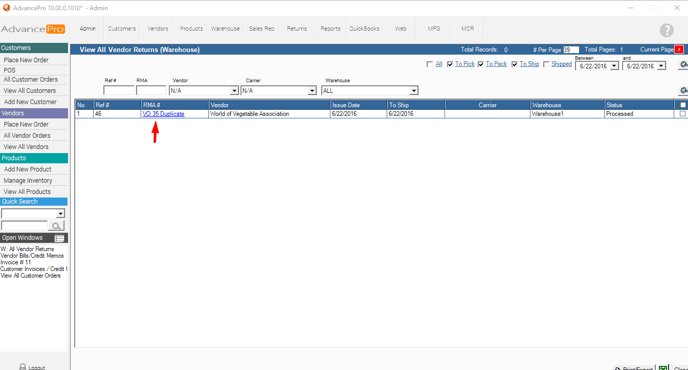Open All Customer Orders in sidebar
The image size is (688, 370).
[30, 79]
